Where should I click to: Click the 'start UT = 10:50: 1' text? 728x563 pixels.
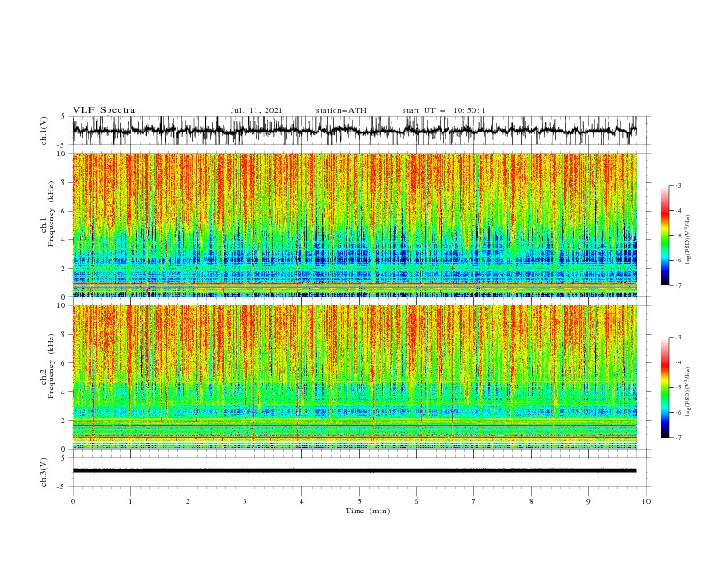tap(444, 110)
